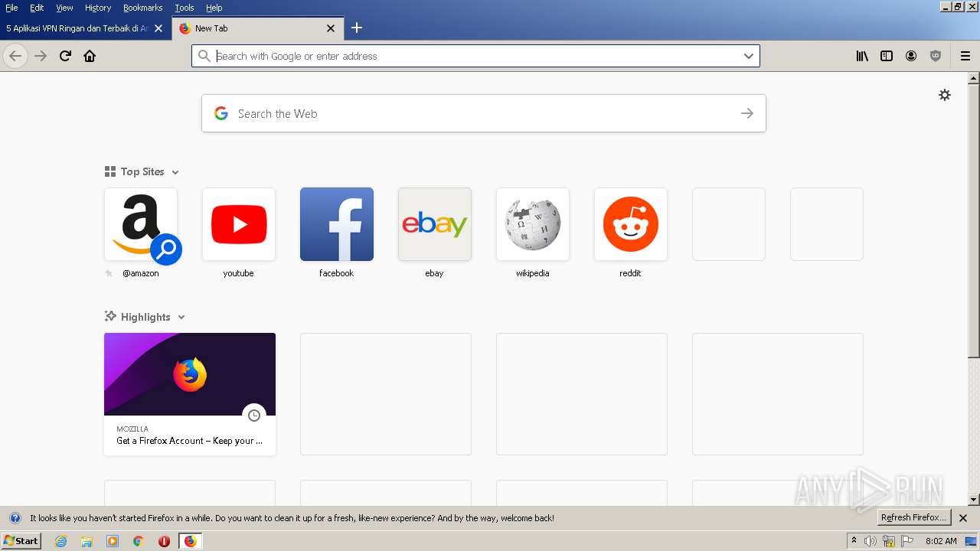This screenshot has height=551, width=980.
Task: Launch Chrome from the taskbar
Action: coord(139,541)
